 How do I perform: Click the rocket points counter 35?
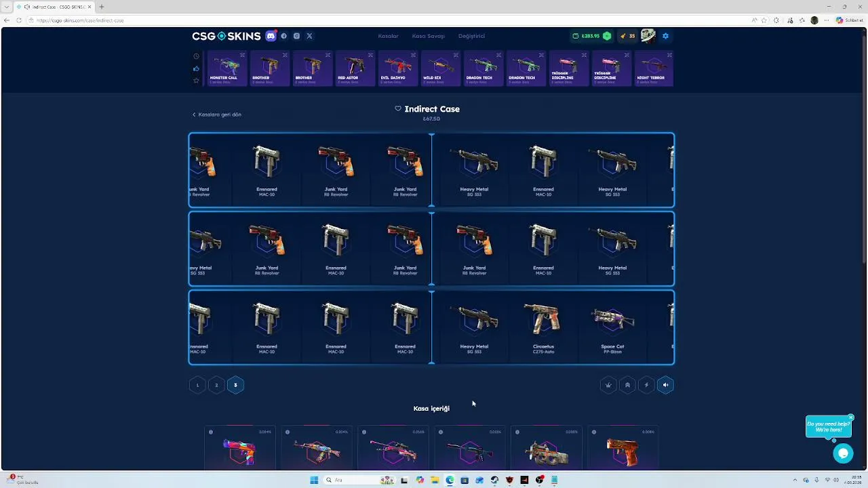click(x=627, y=36)
